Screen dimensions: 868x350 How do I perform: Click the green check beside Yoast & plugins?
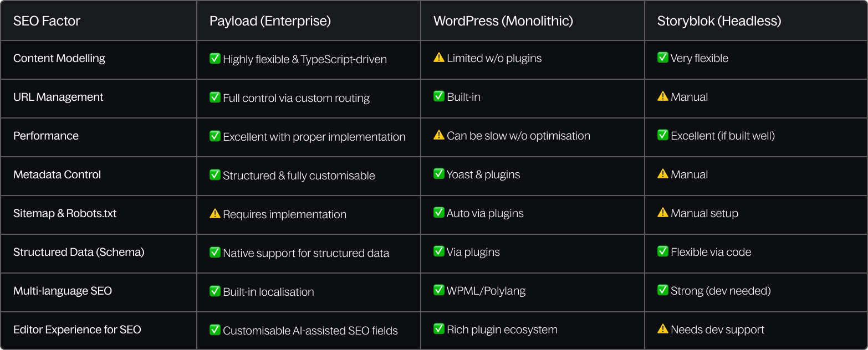tap(439, 173)
